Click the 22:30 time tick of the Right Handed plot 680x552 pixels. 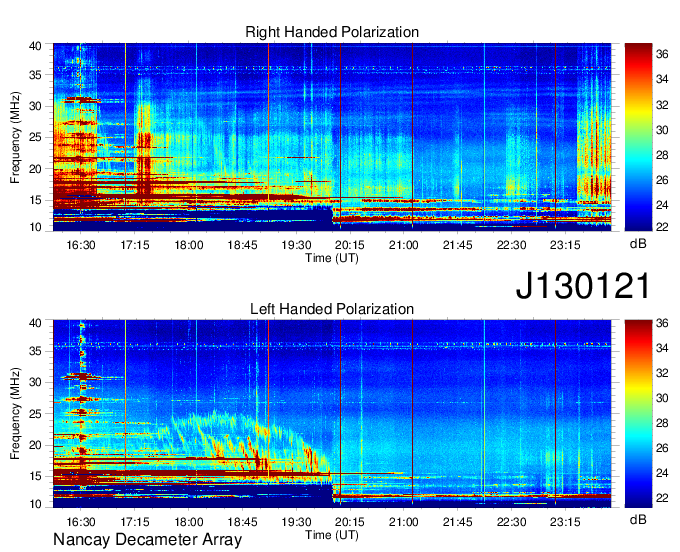tap(511, 245)
